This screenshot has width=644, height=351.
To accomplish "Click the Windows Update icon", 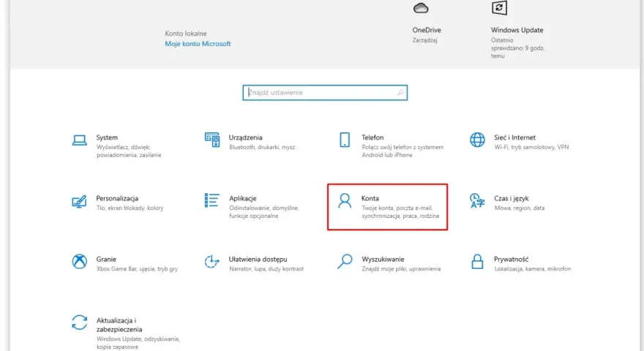I will coord(499,8).
